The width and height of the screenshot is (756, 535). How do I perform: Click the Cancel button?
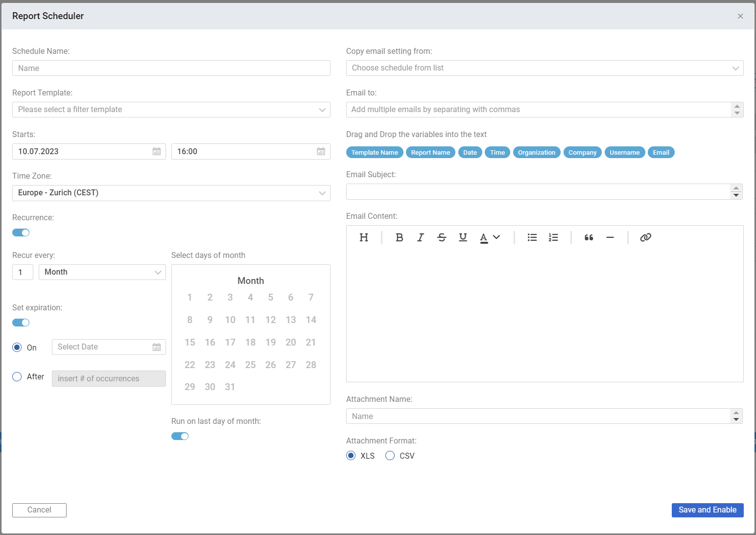click(x=39, y=510)
